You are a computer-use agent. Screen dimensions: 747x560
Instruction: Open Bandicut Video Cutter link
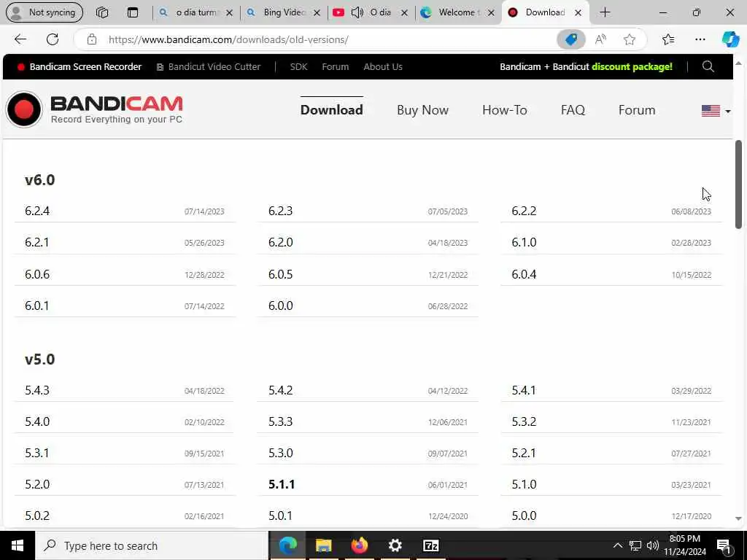coord(209,66)
